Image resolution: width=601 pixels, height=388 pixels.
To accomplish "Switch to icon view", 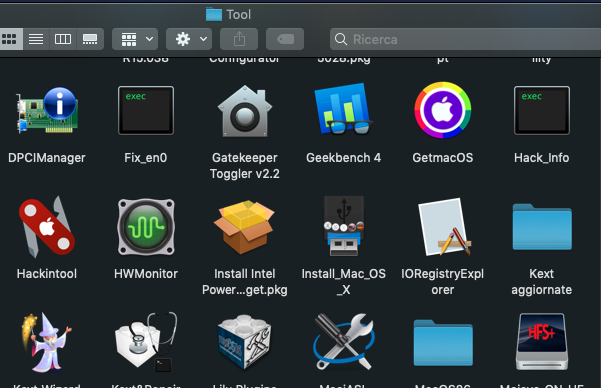I will [10, 39].
